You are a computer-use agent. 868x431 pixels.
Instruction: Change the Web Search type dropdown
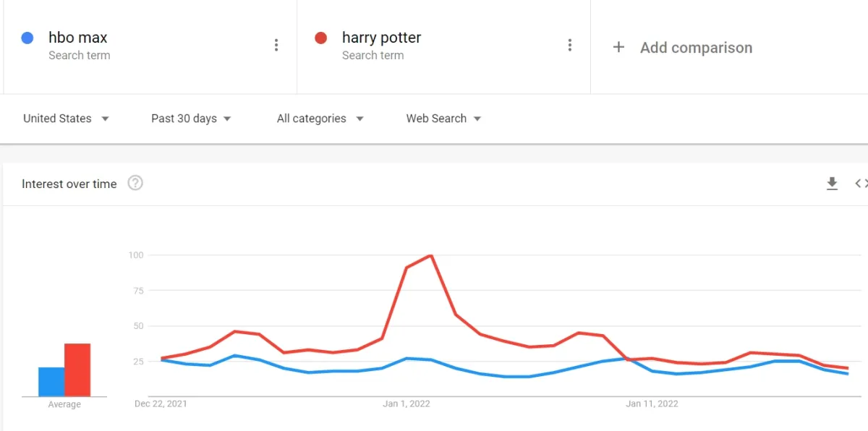click(x=443, y=119)
